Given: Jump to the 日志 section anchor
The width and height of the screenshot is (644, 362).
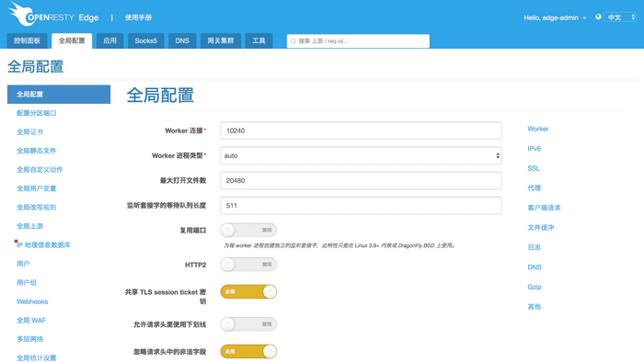Looking at the screenshot, I should [534, 247].
